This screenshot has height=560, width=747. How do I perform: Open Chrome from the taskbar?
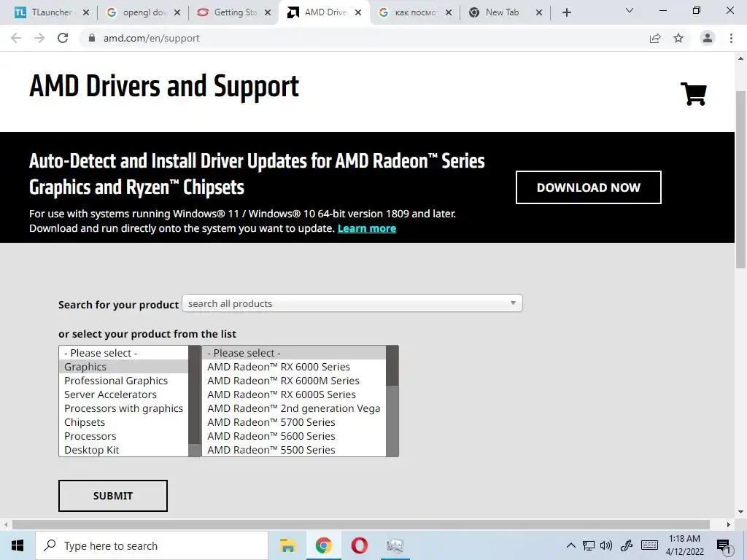[x=323, y=545]
